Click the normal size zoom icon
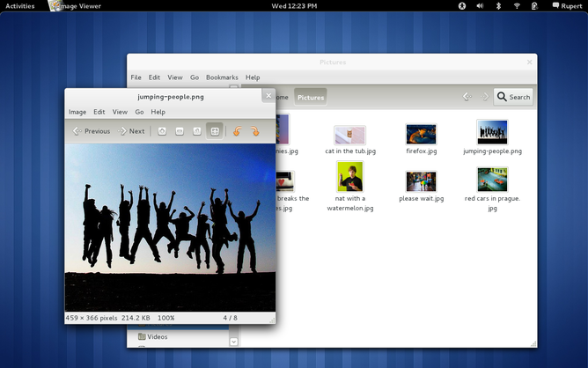This screenshot has height=368, width=588. tap(196, 131)
